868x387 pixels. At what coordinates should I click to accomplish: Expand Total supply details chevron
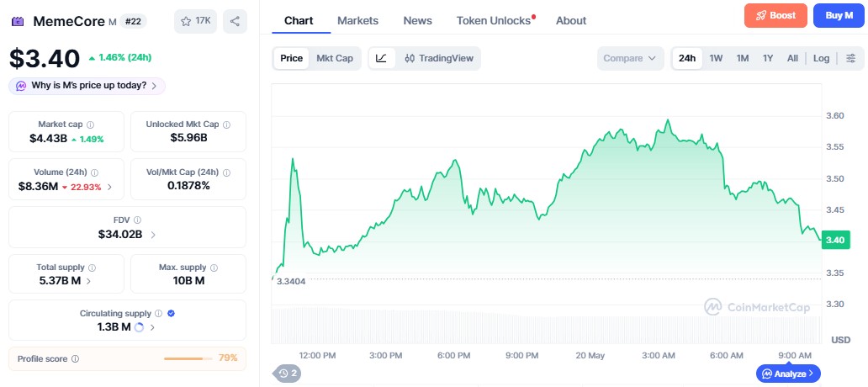pyautogui.click(x=88, y=281)
